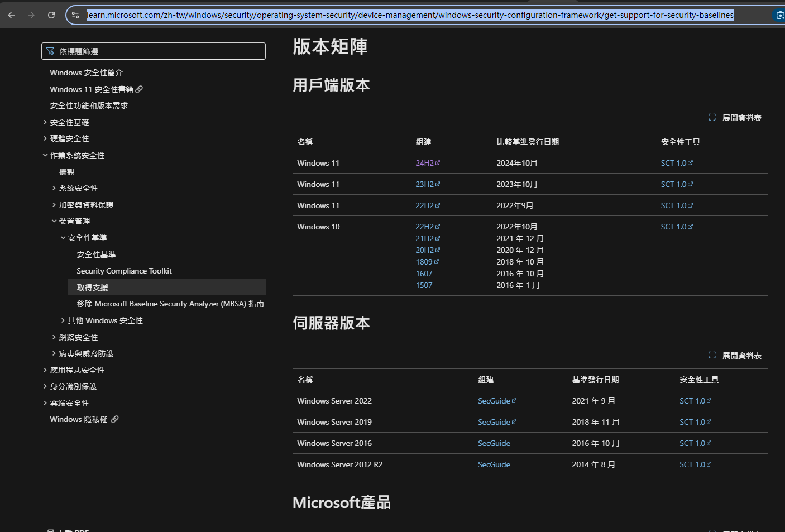Expand the 病毒與威脅防護 tree node
Viewport: 785px width, 532px height.
coord(54,353)
